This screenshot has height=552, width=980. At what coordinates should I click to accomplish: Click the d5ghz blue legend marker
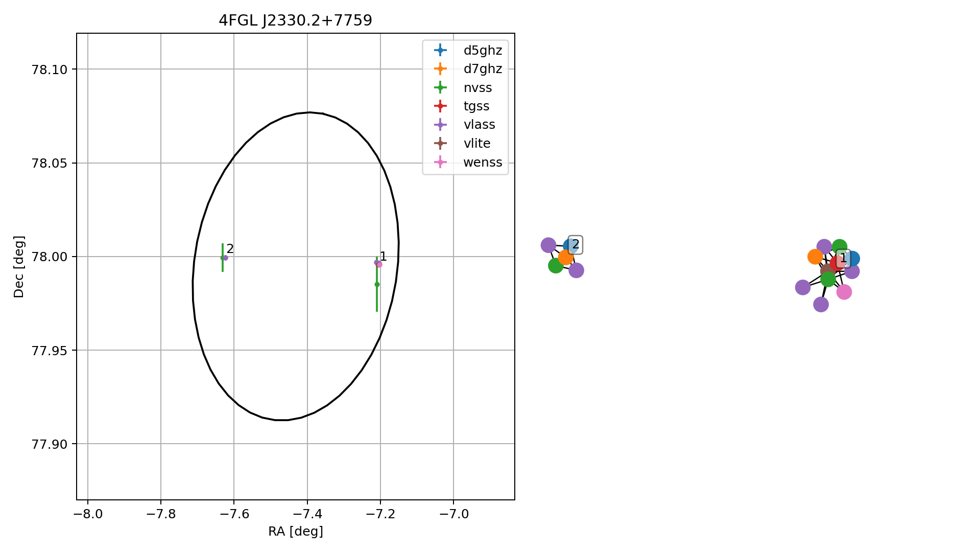pos(440,50)
